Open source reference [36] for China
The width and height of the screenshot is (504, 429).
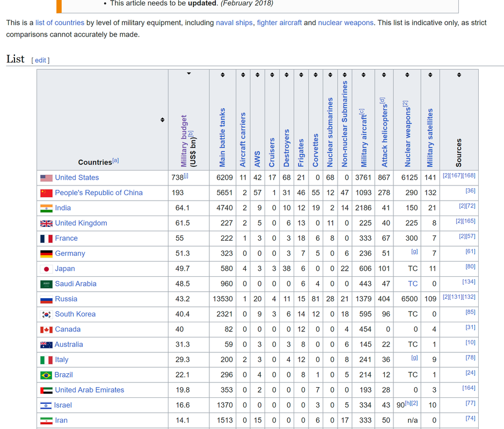coord(470,191)
